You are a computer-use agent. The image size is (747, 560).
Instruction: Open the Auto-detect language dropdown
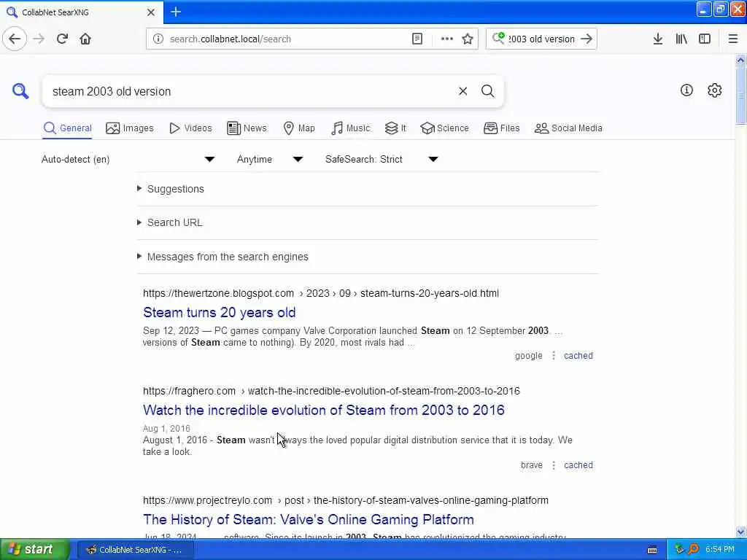[128, 159]
